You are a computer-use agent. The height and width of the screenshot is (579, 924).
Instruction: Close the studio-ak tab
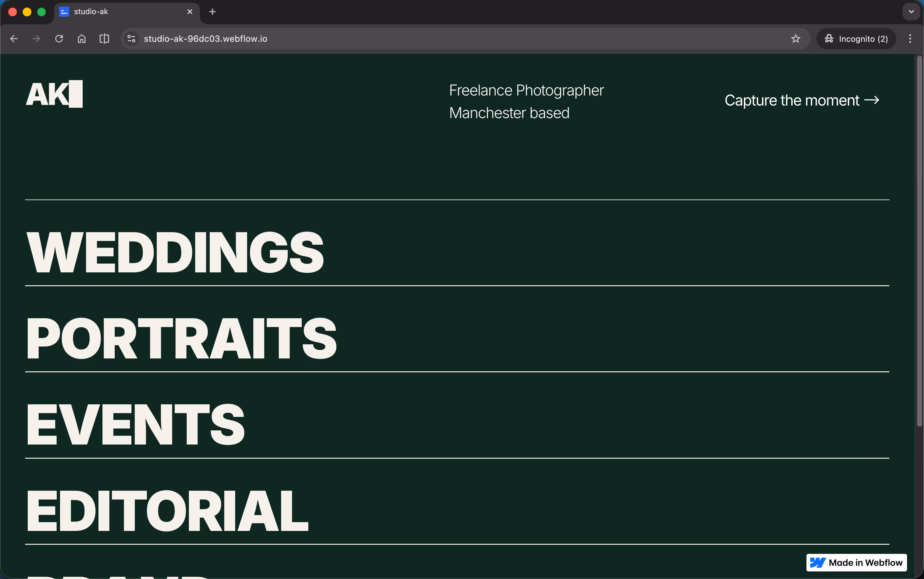pos(190,12)
